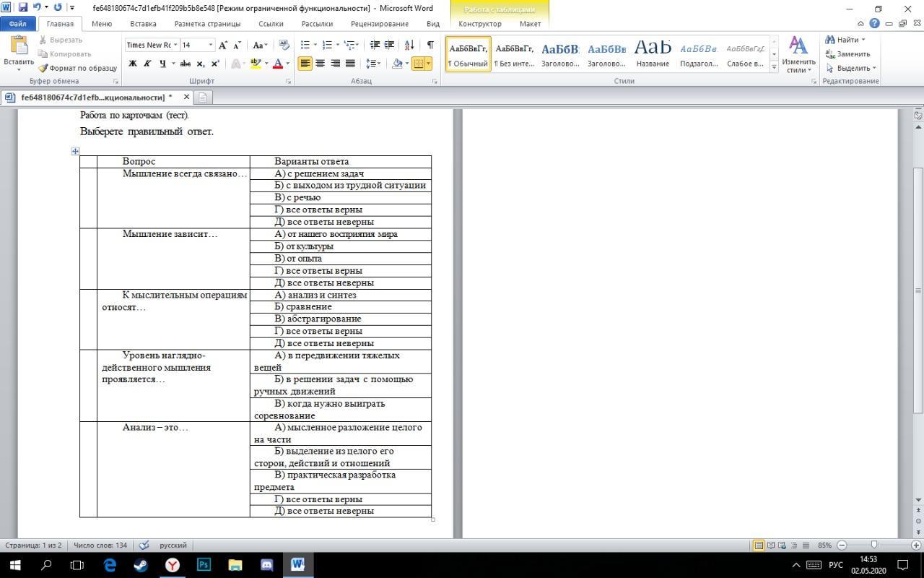
Task: Switch to the Ссылки ribbon tab
Action: point(271,24)
